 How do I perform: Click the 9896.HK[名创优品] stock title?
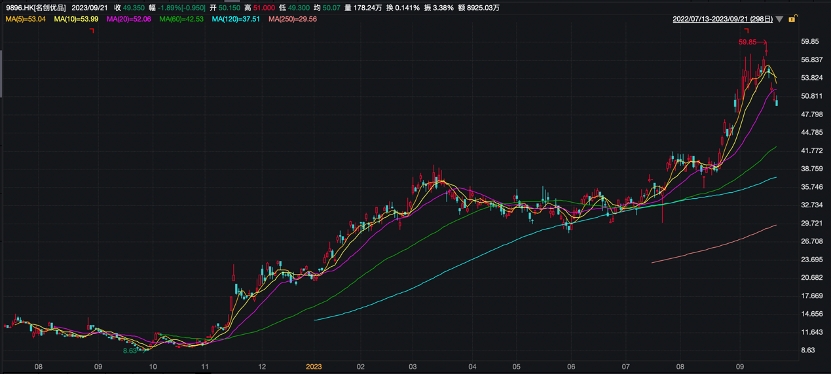[36, 8]
